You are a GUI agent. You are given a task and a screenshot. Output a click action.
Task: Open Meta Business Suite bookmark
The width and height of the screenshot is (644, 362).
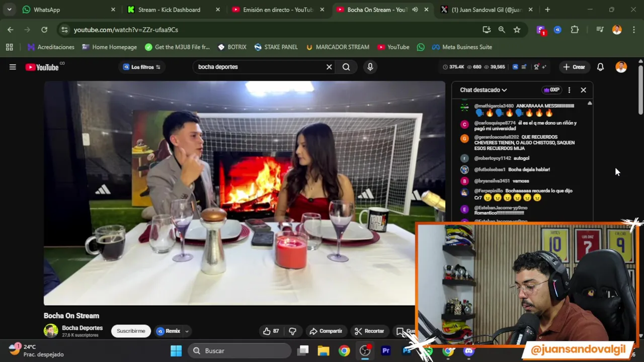click(462, 47)
